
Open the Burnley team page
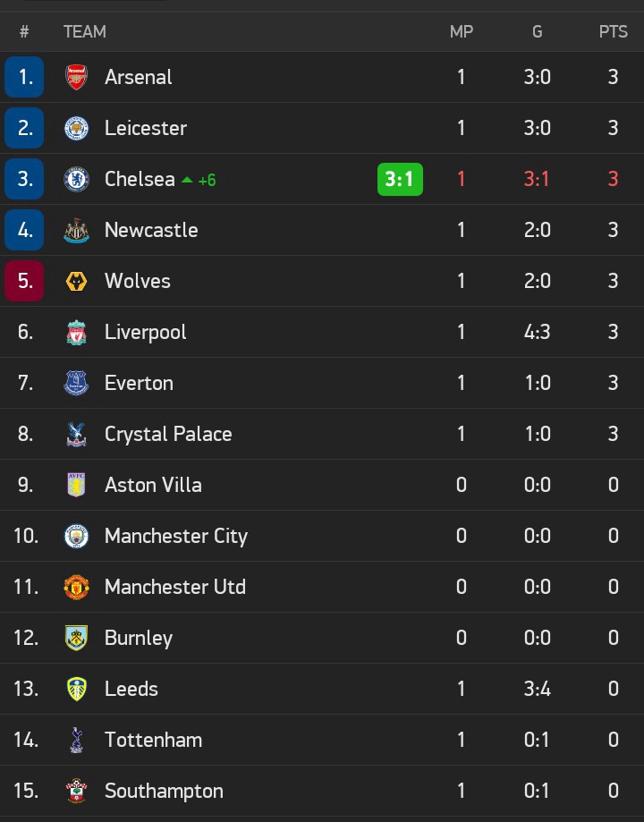pyautogui.click(x=138, y=638)
